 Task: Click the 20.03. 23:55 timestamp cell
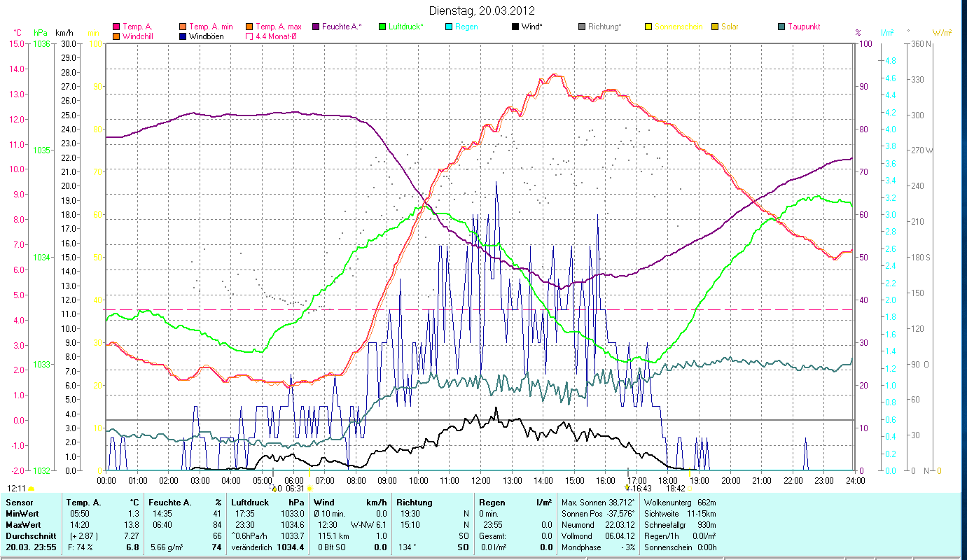click(31, 547)
